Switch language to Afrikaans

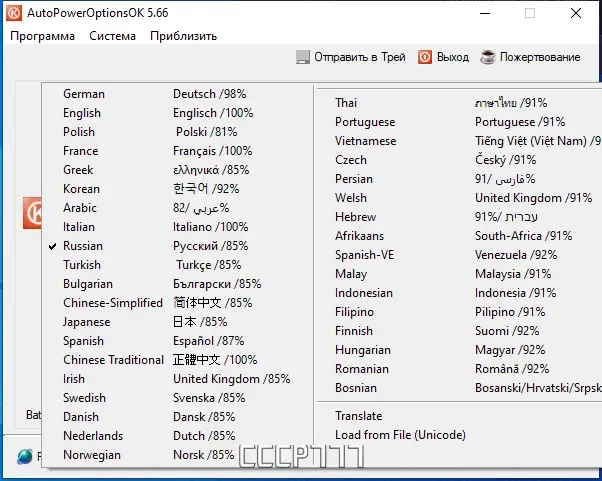pyautogui.click(x=459, y=236)
